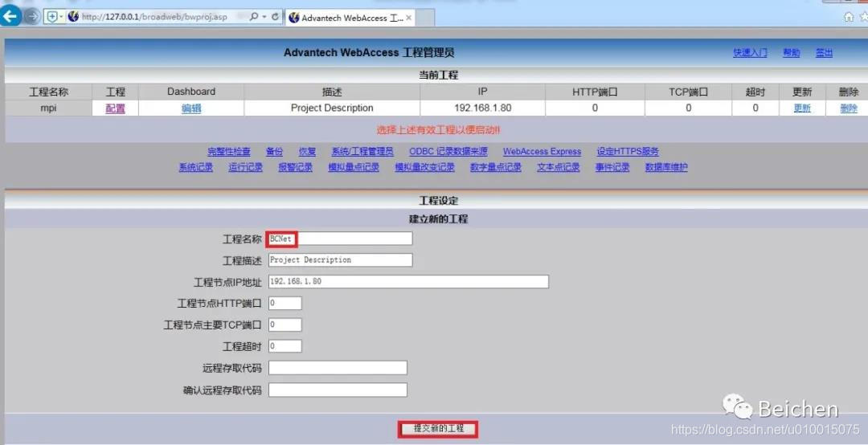
Task: Click Project Description cell in mpi row
Action: 332,108
